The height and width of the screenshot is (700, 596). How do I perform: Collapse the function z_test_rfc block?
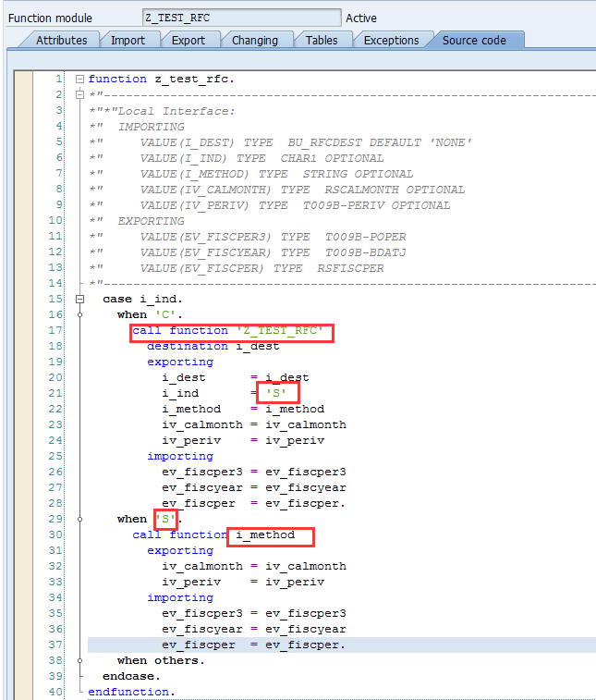pos(80,80)
